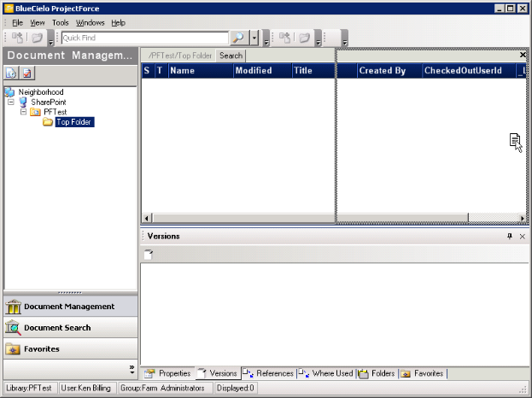The image size is (532, 398).
Task: Switch to the Where Used tab
Action: tap(326, 373)
